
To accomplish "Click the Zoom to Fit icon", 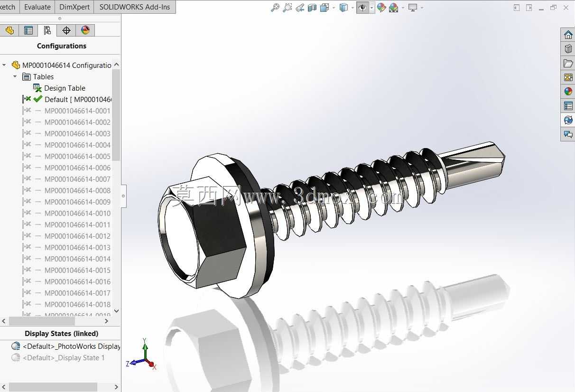I will point(275,8).
